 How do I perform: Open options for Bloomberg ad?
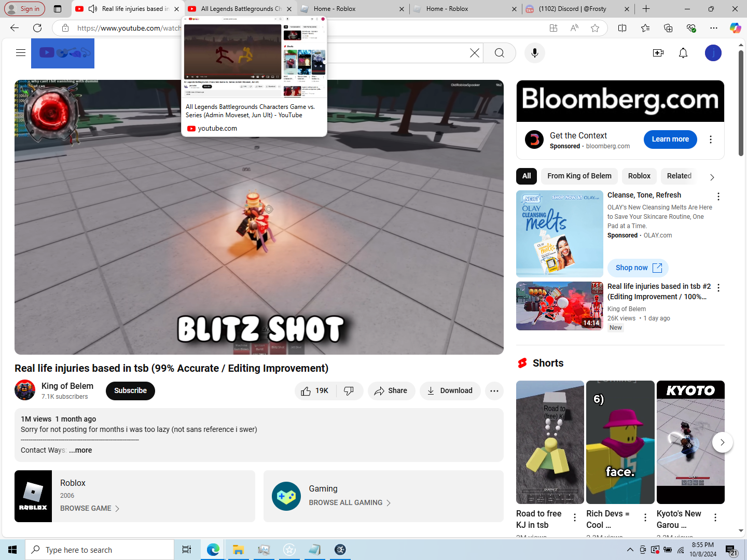click(711, 139)
